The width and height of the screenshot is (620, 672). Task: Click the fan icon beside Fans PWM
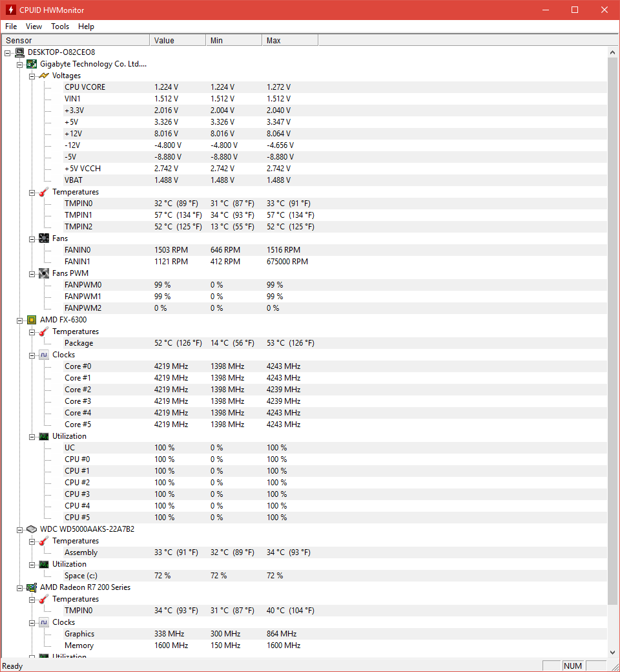(44, 273)
